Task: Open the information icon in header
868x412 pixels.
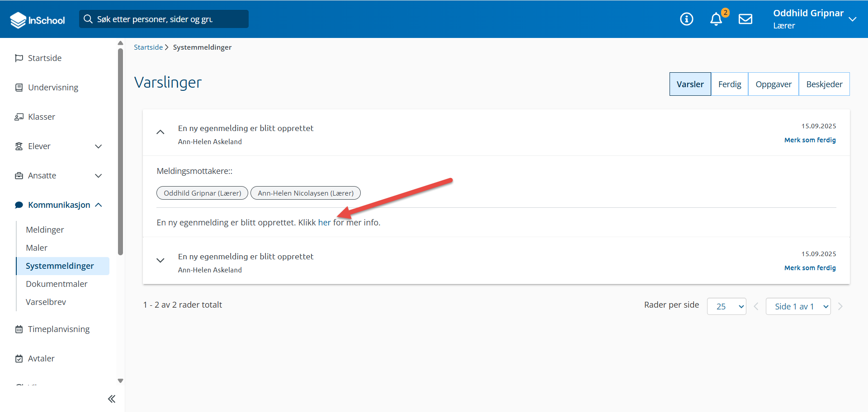Action: click(x=686, y=19)
